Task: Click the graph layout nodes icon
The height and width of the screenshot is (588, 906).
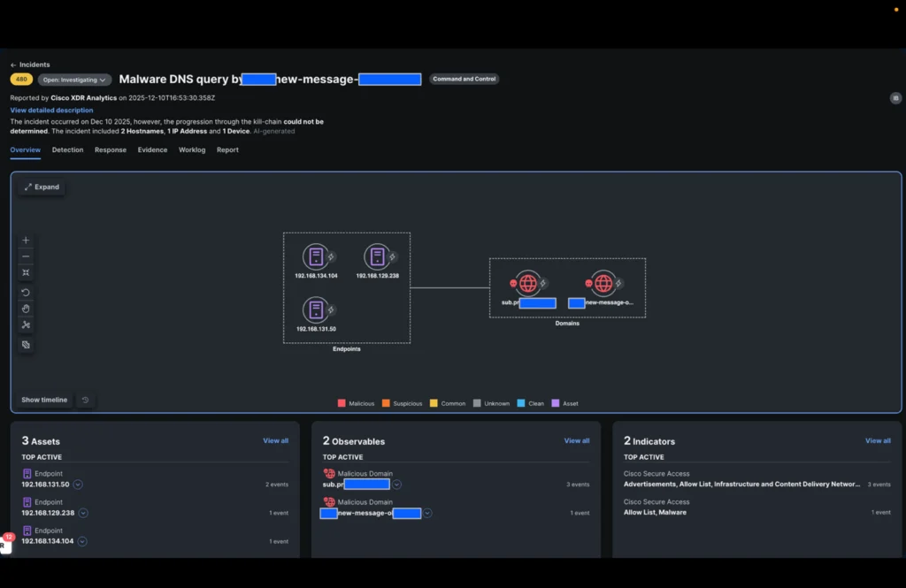Action: coord(26,325)
